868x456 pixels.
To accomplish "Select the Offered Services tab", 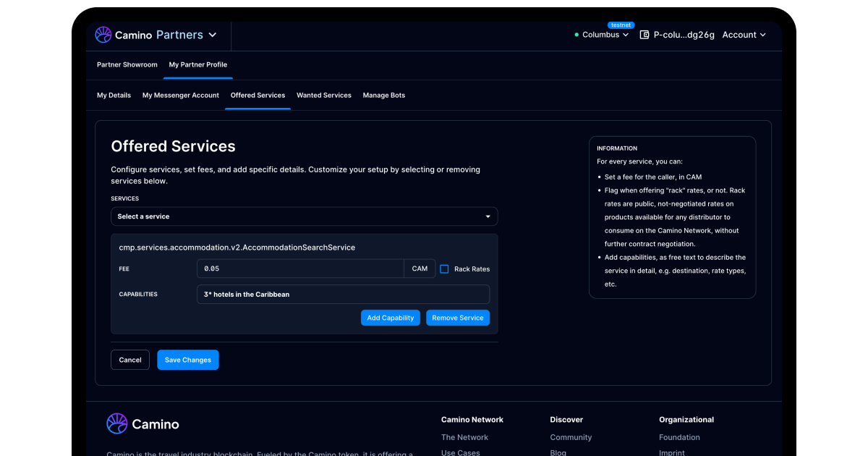I will tap(258, 95).
